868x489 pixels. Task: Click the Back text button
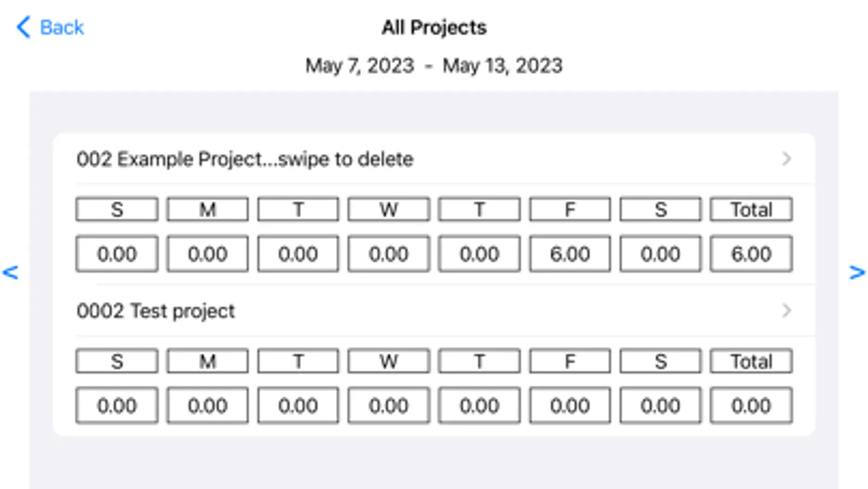coord(62,27)
